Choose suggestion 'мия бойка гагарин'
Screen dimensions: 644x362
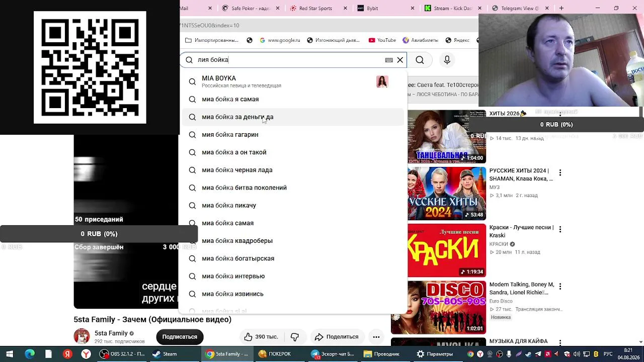coord(293,134)
